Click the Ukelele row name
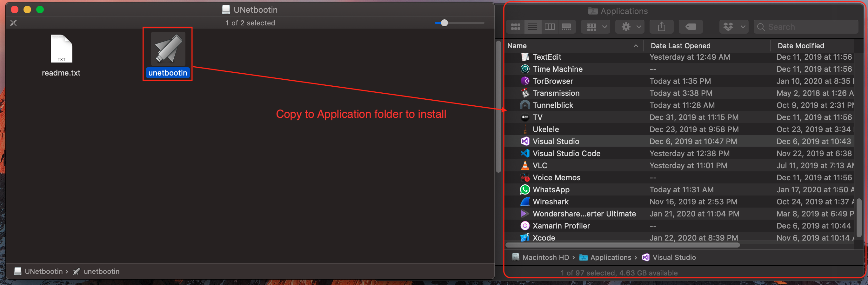 click(545, 129)
